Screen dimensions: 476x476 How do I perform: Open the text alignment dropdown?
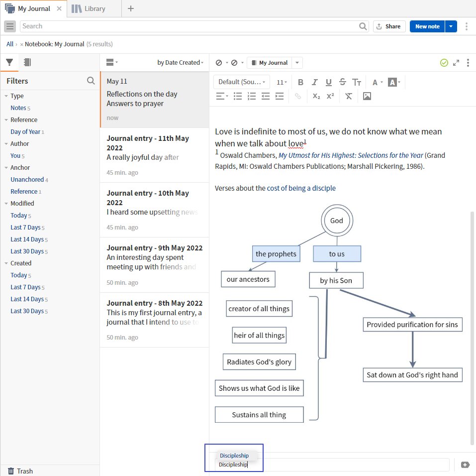click(x=222, y=97)
